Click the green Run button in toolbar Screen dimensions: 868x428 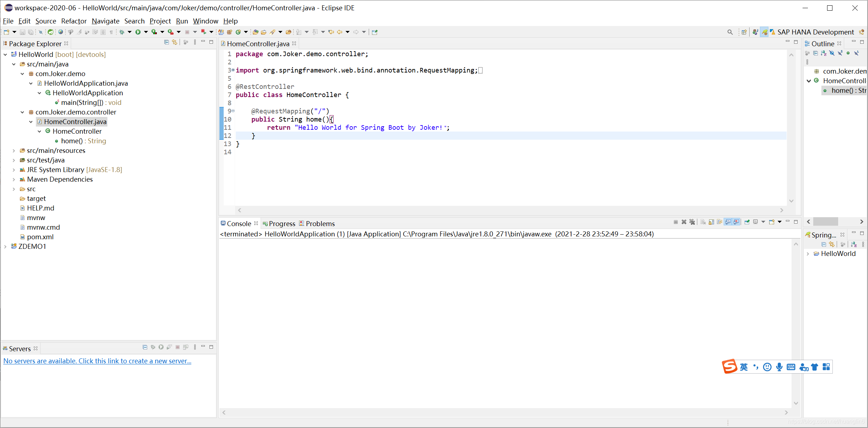click(138, 32)
